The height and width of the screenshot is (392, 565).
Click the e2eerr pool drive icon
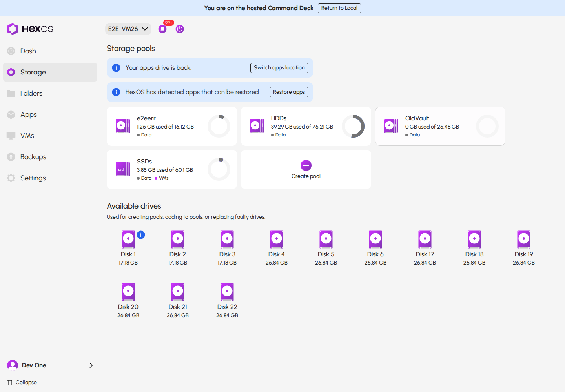tap(123, 126)
